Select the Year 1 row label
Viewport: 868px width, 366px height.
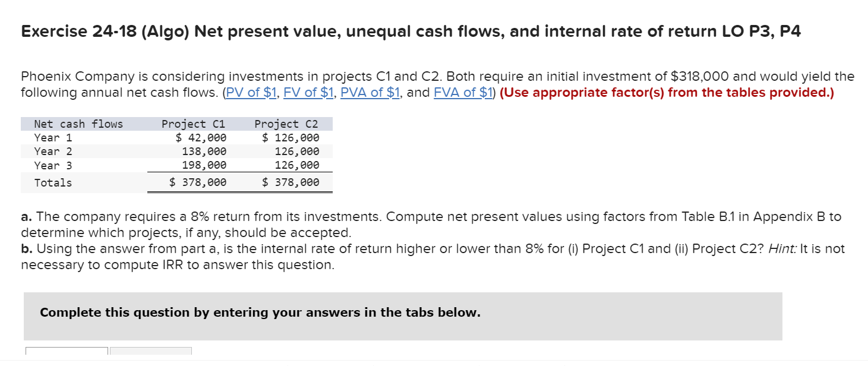tap(52, 137)
